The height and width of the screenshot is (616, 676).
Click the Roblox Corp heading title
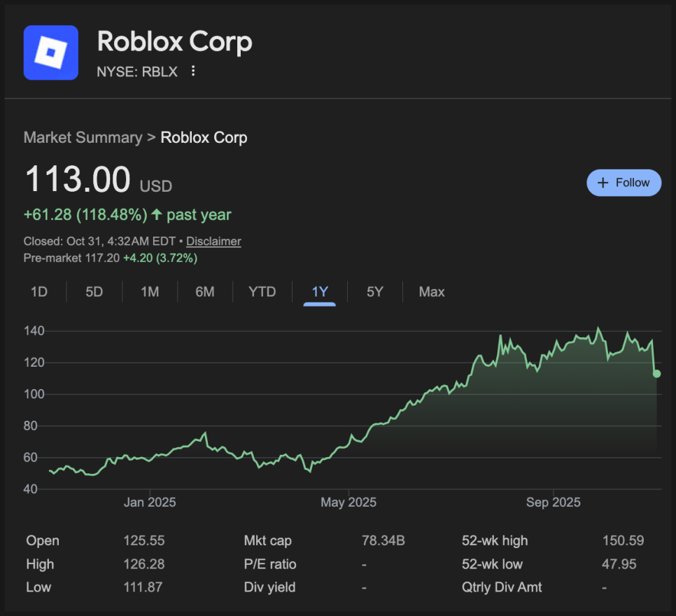pos(175,42)
